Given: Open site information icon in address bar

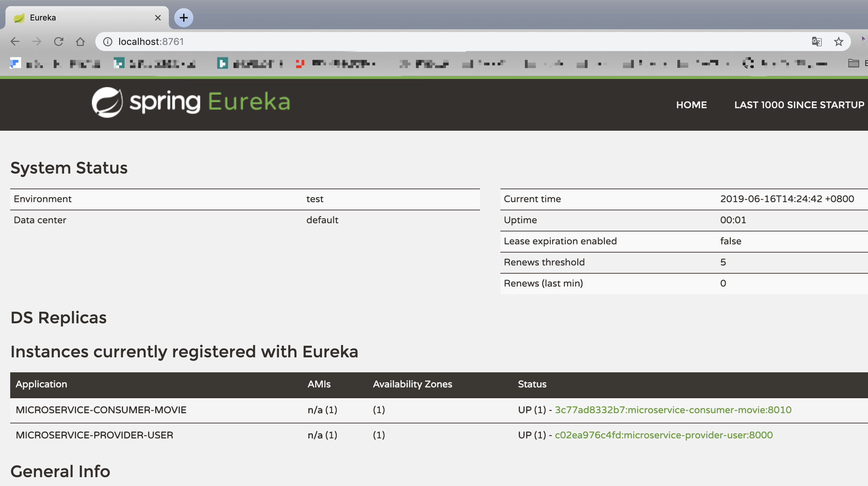Looking at the screenshot, I should tap(108, 42).
